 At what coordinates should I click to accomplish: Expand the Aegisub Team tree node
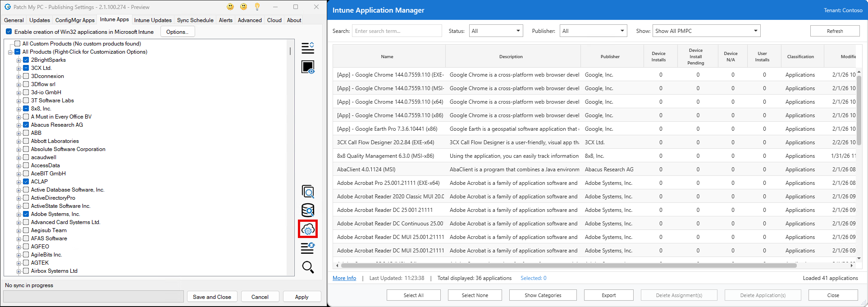coord(19,231)
